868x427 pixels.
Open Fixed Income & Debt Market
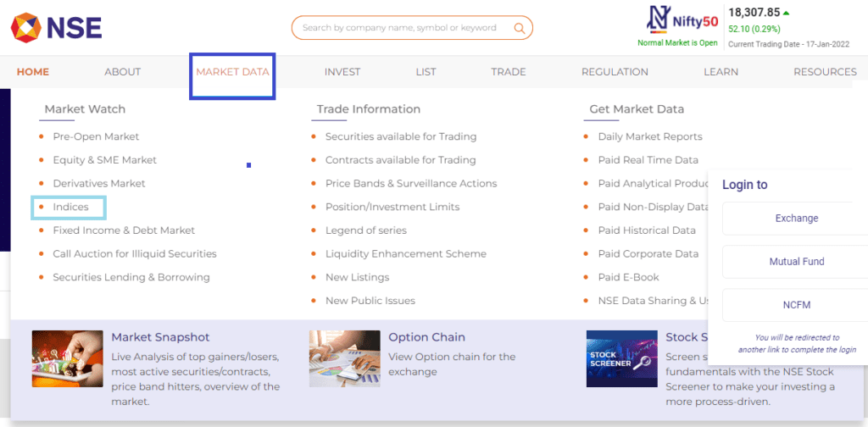pyautogui.click(x=124, y=230)
